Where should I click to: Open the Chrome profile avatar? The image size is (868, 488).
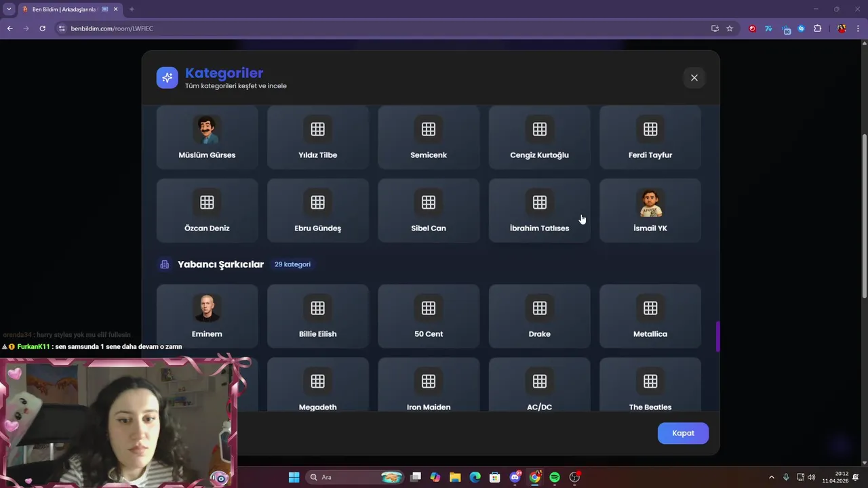pos(842,28)
